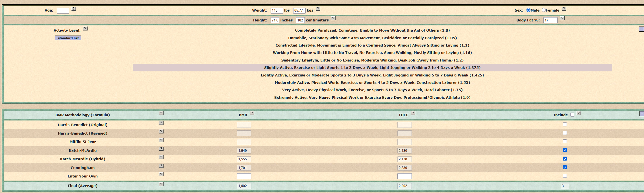Uncheck Include for Katch-McArdle (Hybrid)
Viewport: 644px width, 193px height.
point(565,159)
